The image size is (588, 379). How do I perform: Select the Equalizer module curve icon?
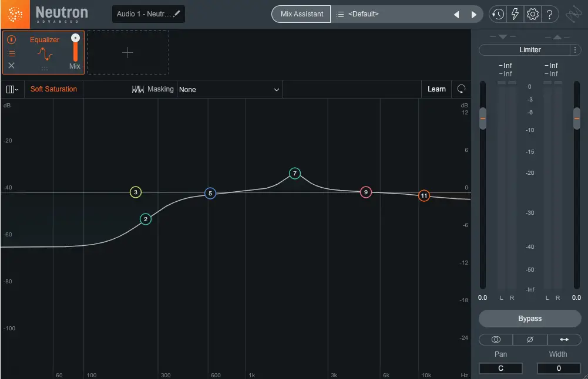coord(45,55)
